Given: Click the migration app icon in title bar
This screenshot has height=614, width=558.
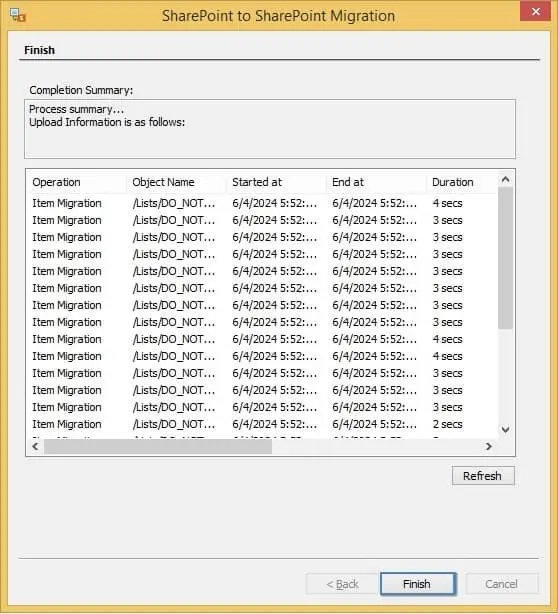Looking at the screenshot, I should click(18, 15).
